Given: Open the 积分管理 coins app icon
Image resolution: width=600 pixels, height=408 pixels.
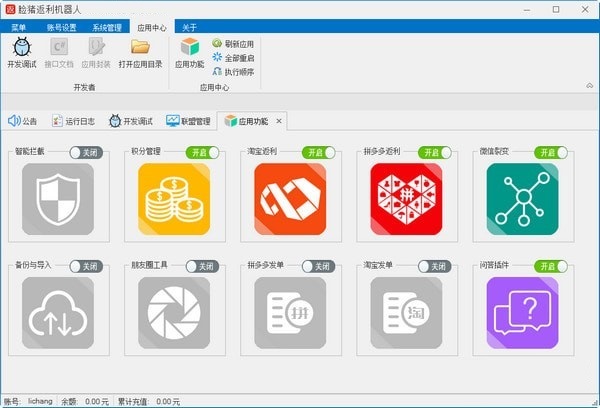Looking at the screenshot, I should point(174,199).
